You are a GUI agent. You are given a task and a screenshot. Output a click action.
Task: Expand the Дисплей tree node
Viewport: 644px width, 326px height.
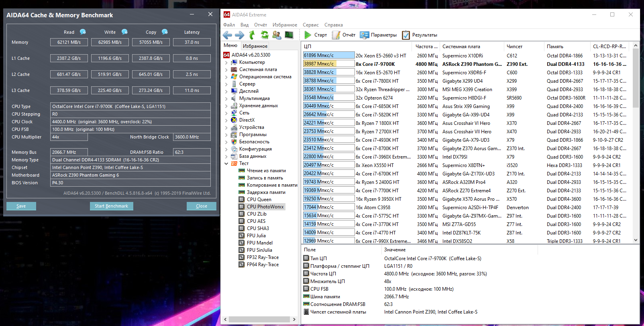click(226, 92)
